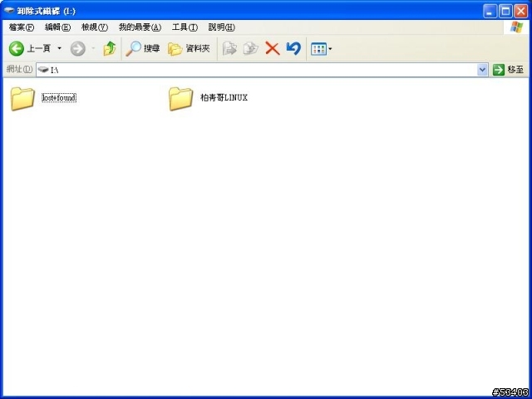532x399 pixels.
Task: Open the 編輯(E) menu
Action: (57, 27)
